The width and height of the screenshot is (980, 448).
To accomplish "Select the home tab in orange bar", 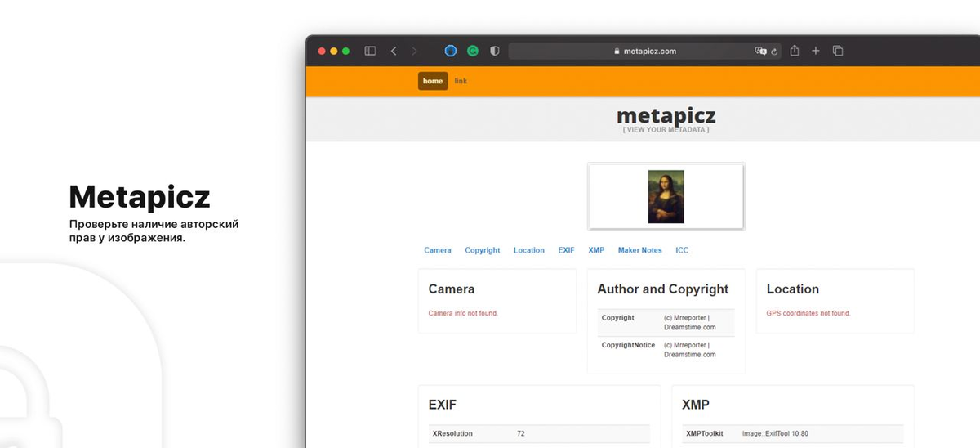I will point(433,81).
